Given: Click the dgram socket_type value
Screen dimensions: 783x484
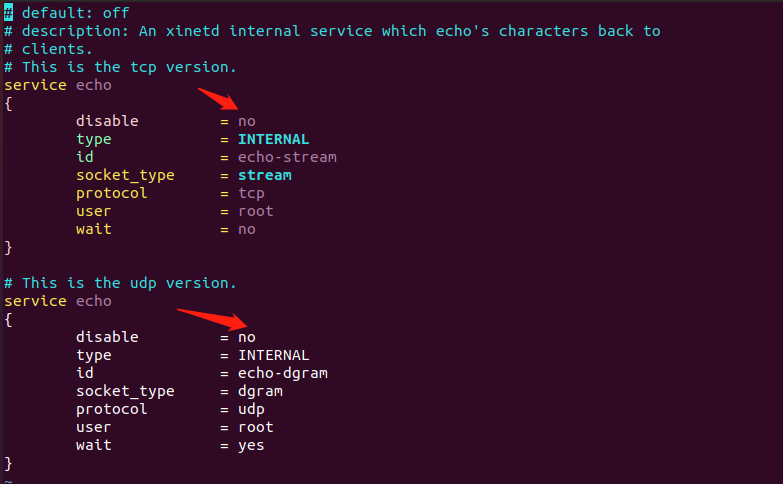Looking at the screenshot, I should [x=259, y=391].
